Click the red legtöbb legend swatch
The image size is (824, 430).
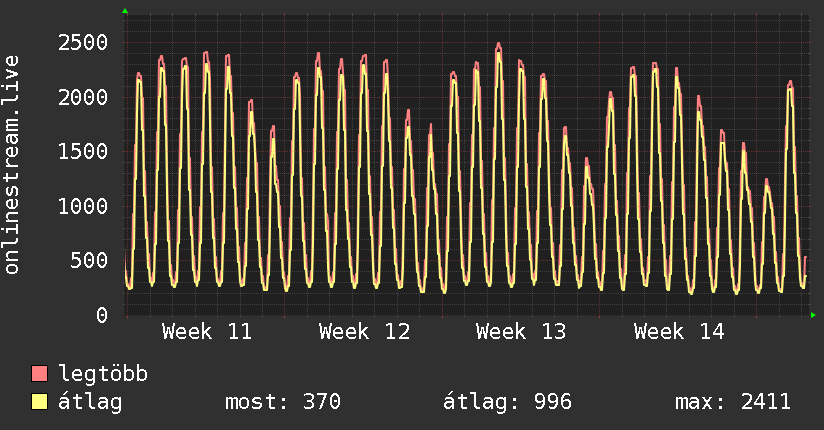[x=40, y=375]
